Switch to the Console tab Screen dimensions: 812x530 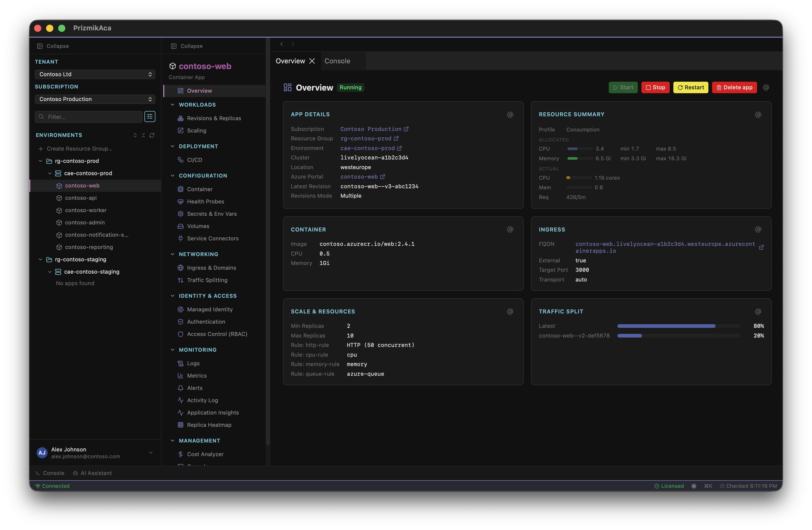[x=337, y=61]
